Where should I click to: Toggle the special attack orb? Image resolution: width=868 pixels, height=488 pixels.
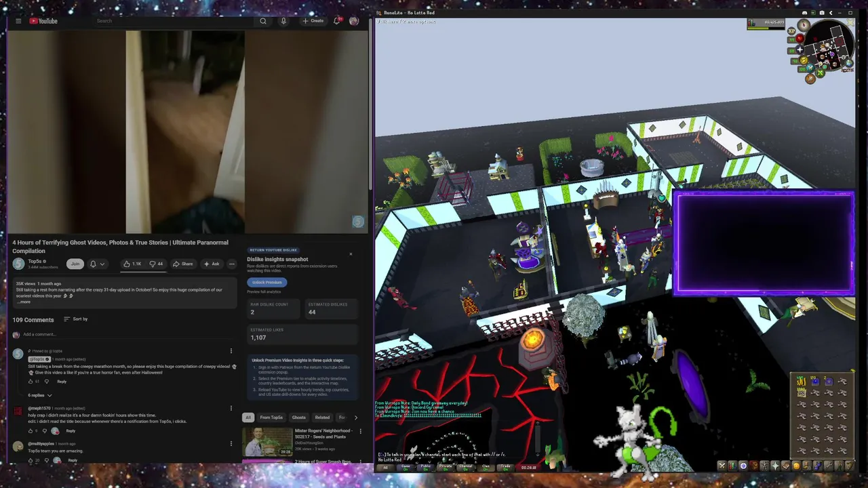tap(810, 68)
